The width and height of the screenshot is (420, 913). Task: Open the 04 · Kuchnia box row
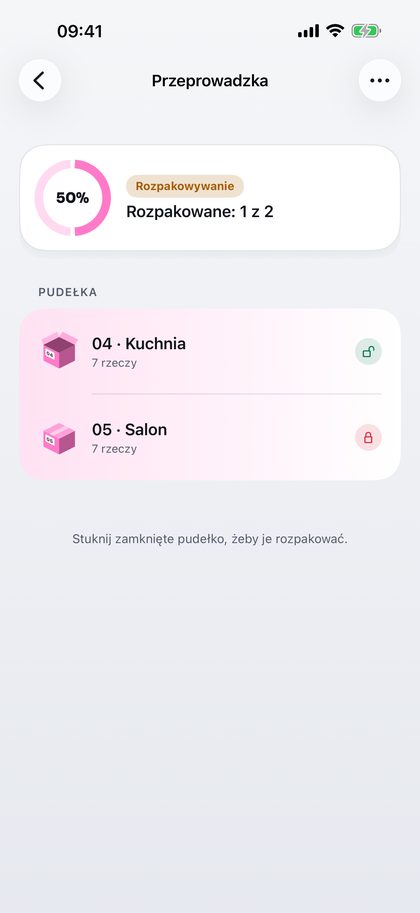point(210,352)
